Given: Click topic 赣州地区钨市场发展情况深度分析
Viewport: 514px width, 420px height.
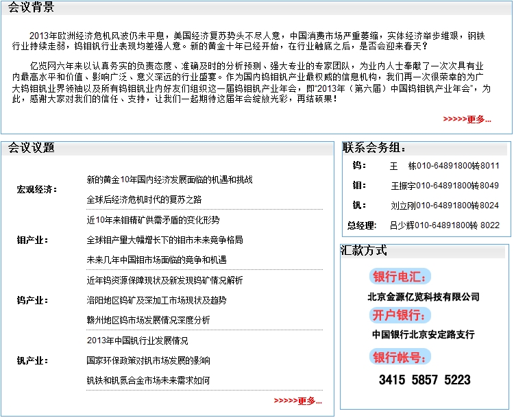Looking at the screenshot, I should coord(148,320).
